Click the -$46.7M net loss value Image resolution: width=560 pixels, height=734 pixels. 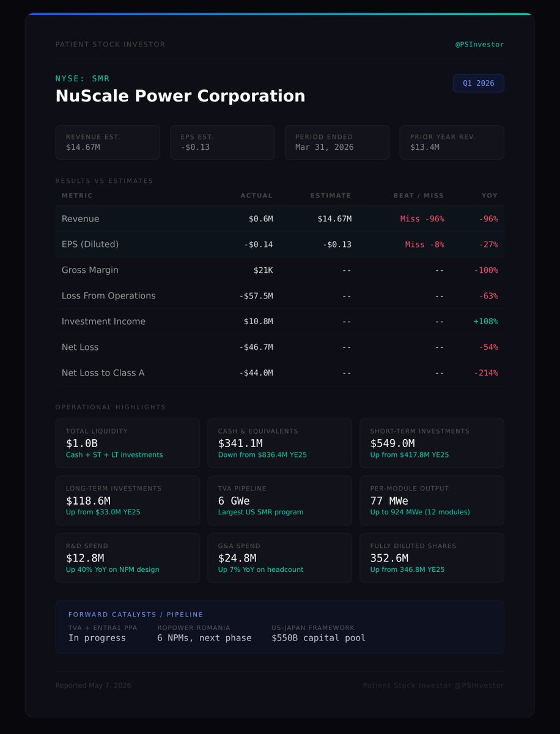pos(256,347)
